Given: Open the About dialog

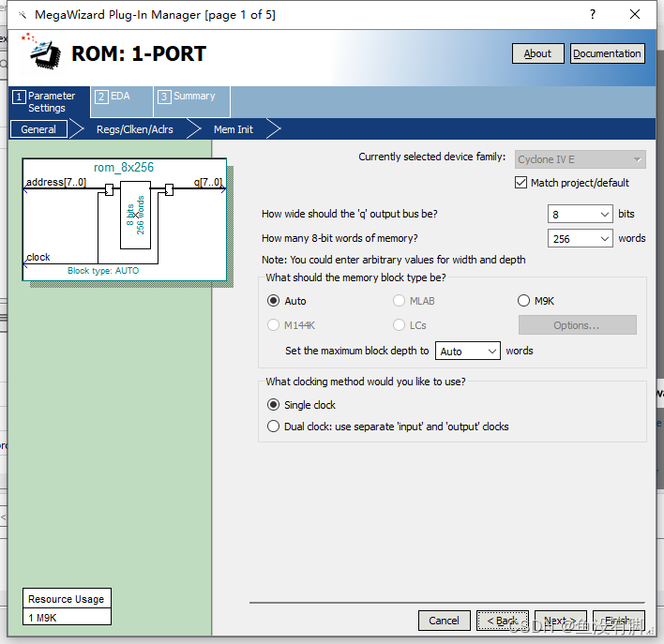Looking at the screenshot, I should [x=537, y=53].
